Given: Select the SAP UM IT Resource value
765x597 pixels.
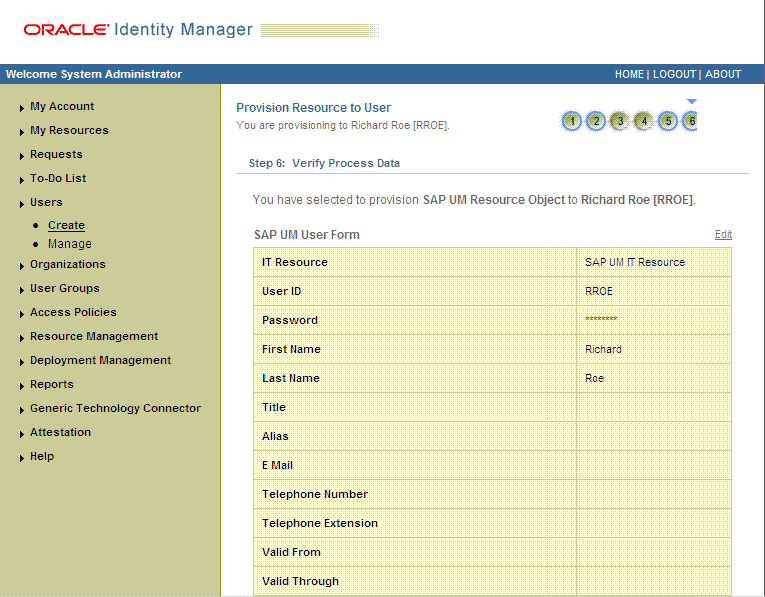Looking at the screenshot, I should click(635, 262).
